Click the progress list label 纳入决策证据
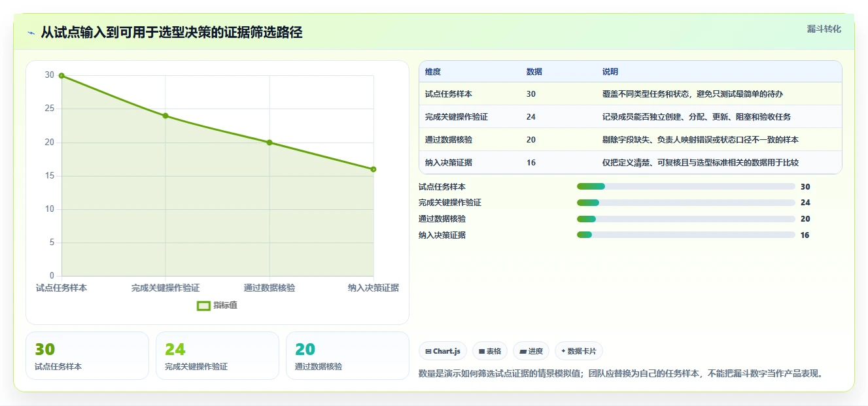Screen dimensions: 868x406 pyautogui.click(x=442, y=235)
